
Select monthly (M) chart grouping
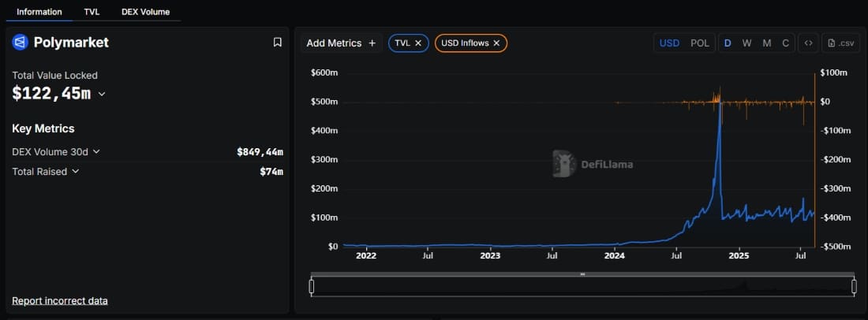tap(767, 43)
